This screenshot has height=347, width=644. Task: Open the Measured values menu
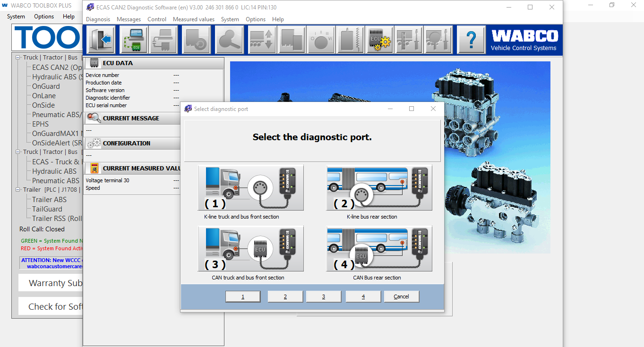pos(194,19)
